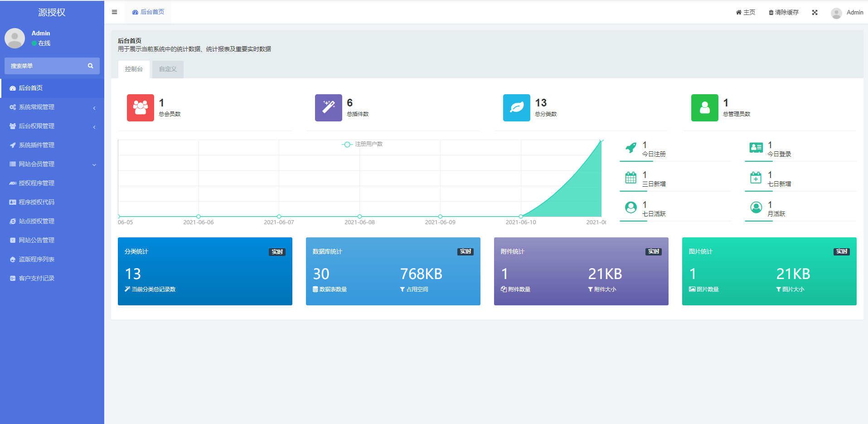Click the ID card icon for 今日登录

coord(756,148)
